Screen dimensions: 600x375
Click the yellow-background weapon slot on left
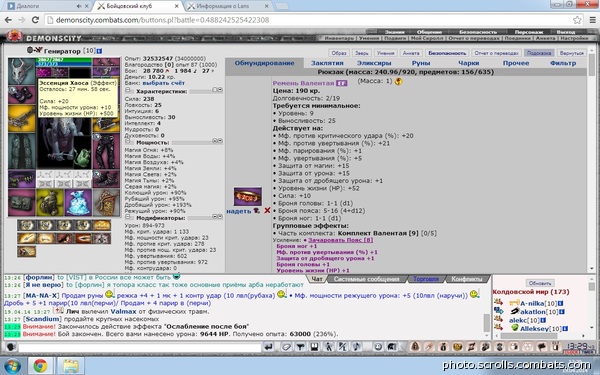[x=22, y=119]
